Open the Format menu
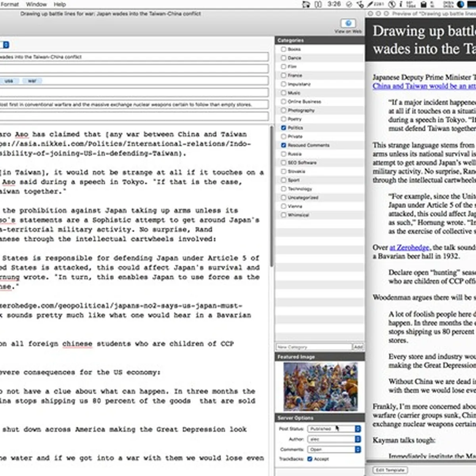The height and width of the screenshot is (476, 476). coord(9,4)
